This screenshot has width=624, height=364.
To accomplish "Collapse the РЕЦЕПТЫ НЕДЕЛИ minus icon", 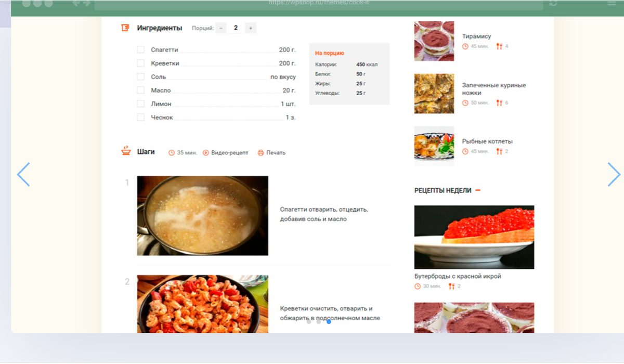I will click(478, 190).
